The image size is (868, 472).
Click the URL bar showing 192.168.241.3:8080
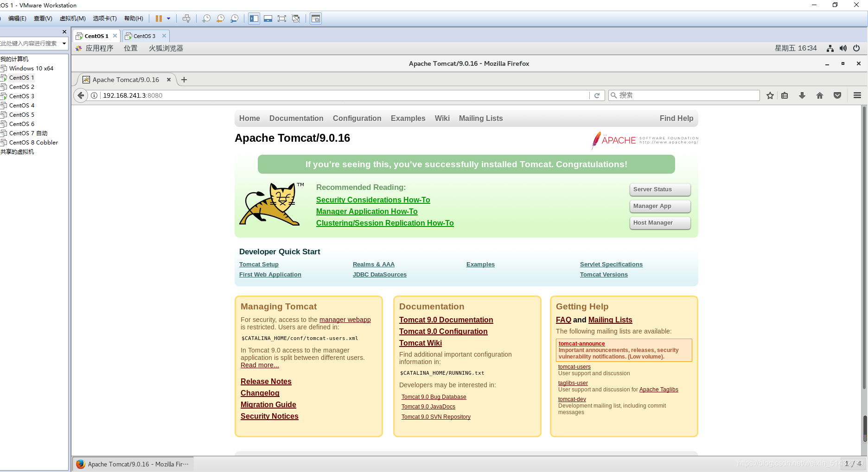[x=343, y=95]
